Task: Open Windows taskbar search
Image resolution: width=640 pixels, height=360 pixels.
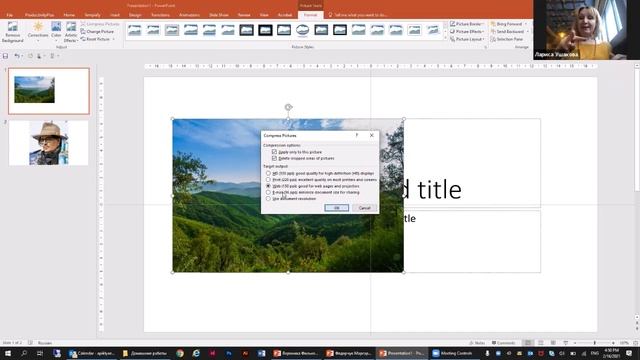Action: click(24, 353)
